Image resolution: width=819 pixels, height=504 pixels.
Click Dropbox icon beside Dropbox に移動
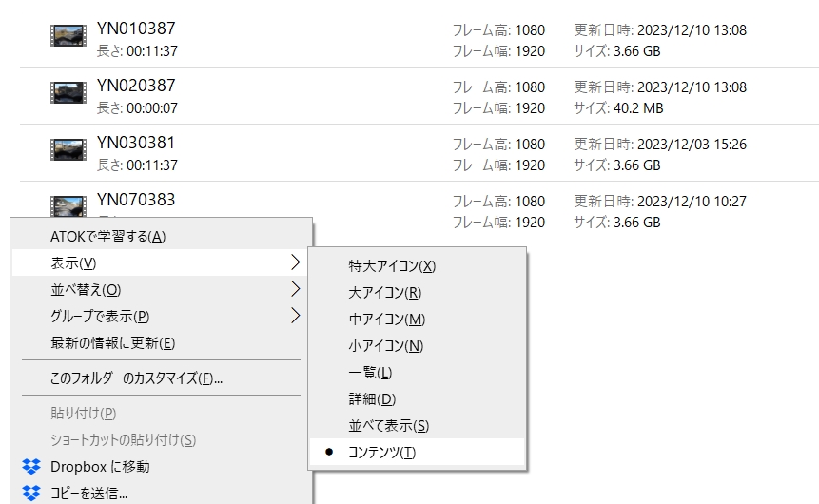coord(31,467)
